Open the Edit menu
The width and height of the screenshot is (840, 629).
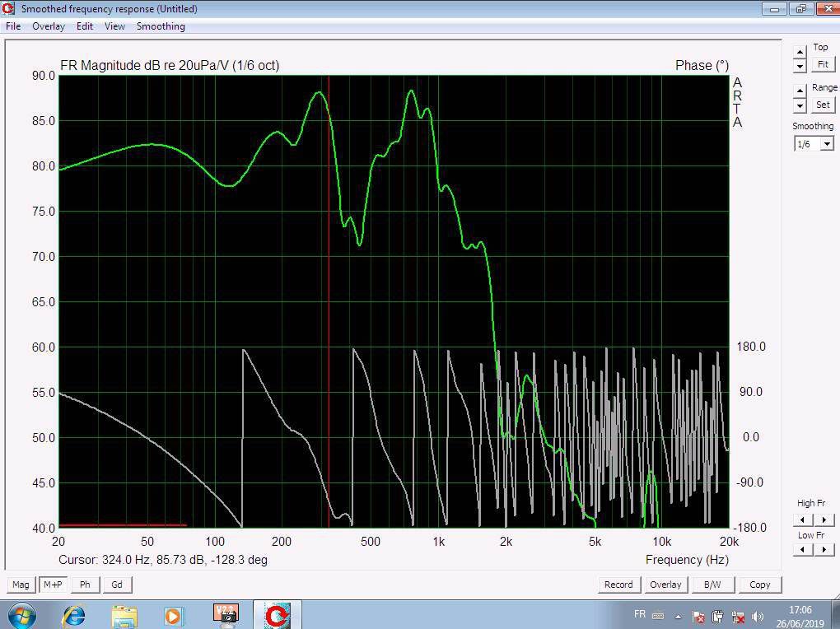pyautogui.click(x=85, y=26)
